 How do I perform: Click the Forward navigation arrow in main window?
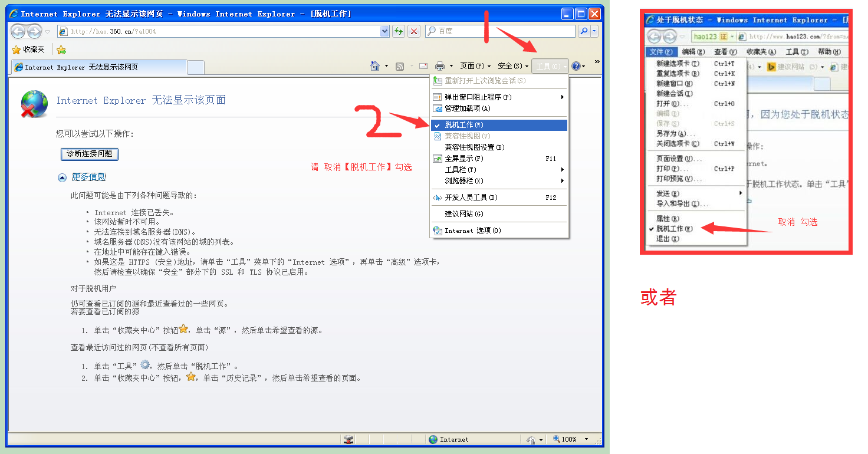[x=34, y=31]
